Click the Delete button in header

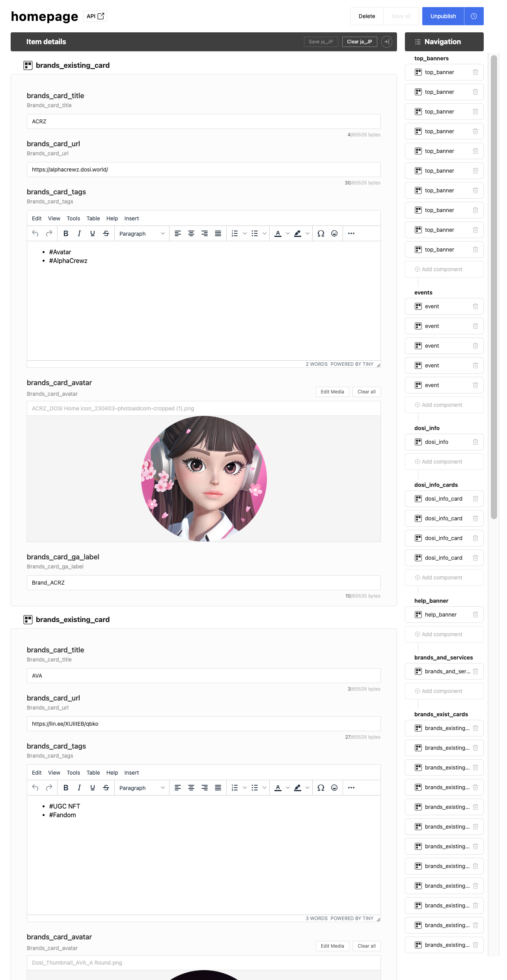367,16
